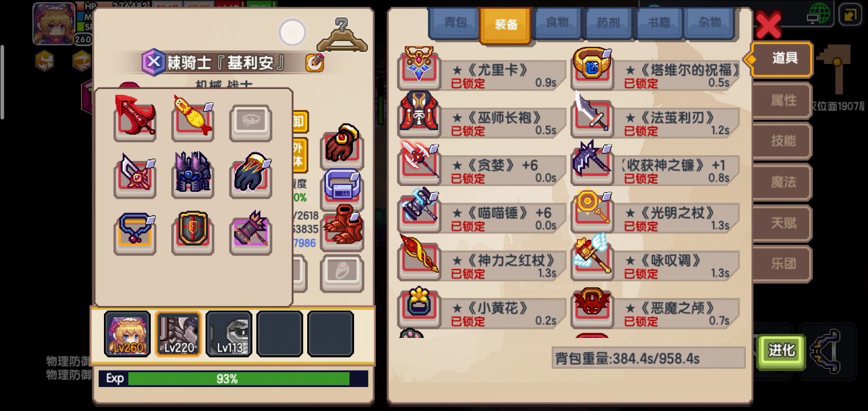Open the clothes hanger help icon

342,35
